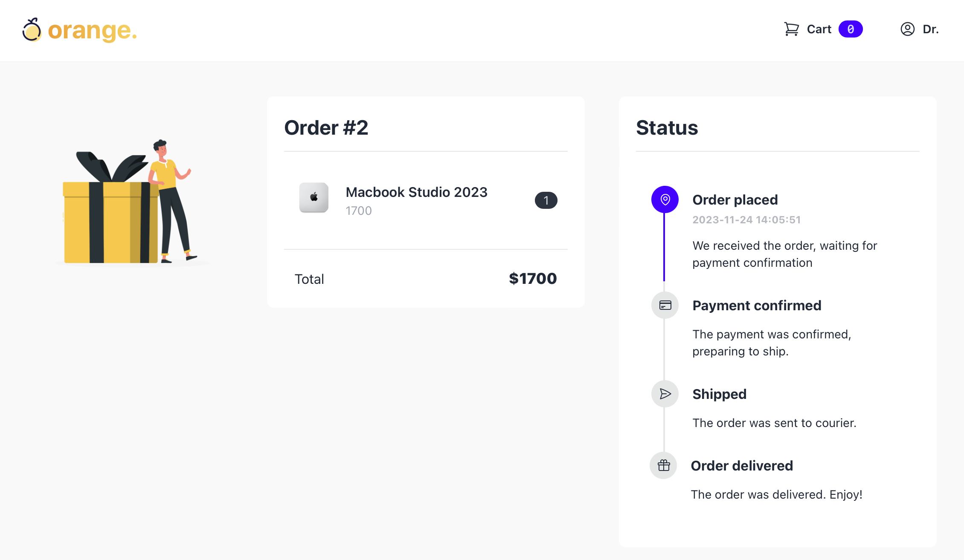Click the quantity badge showing 1
The width and height of the screenshot is (964, 560).
click(546, 200)
